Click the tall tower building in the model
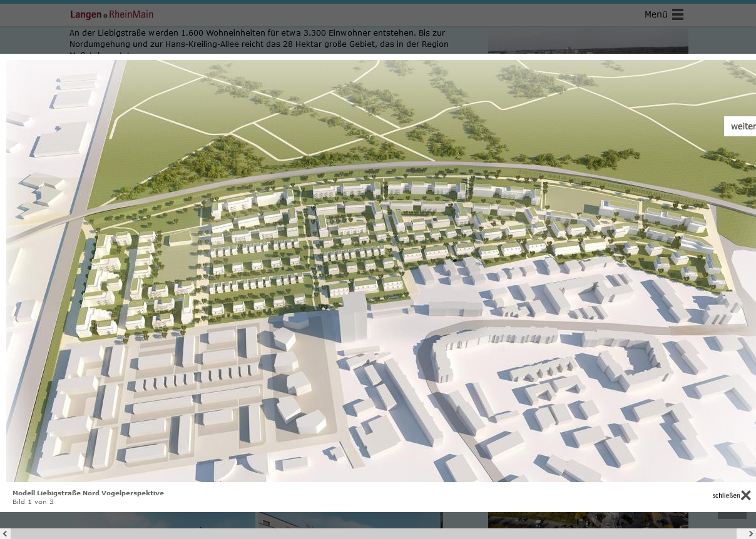The image size is (756, 539). (x=353, y=316)
